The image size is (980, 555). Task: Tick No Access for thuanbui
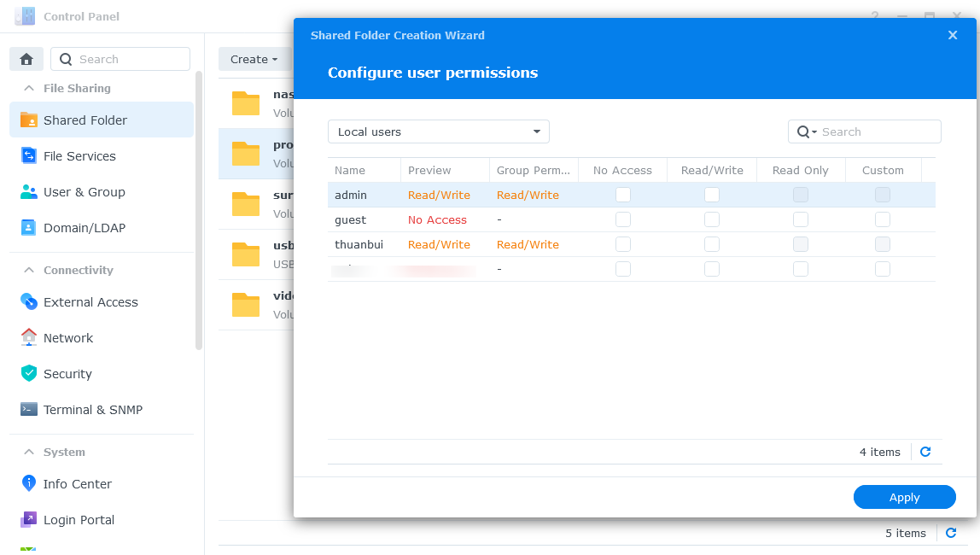623,244
